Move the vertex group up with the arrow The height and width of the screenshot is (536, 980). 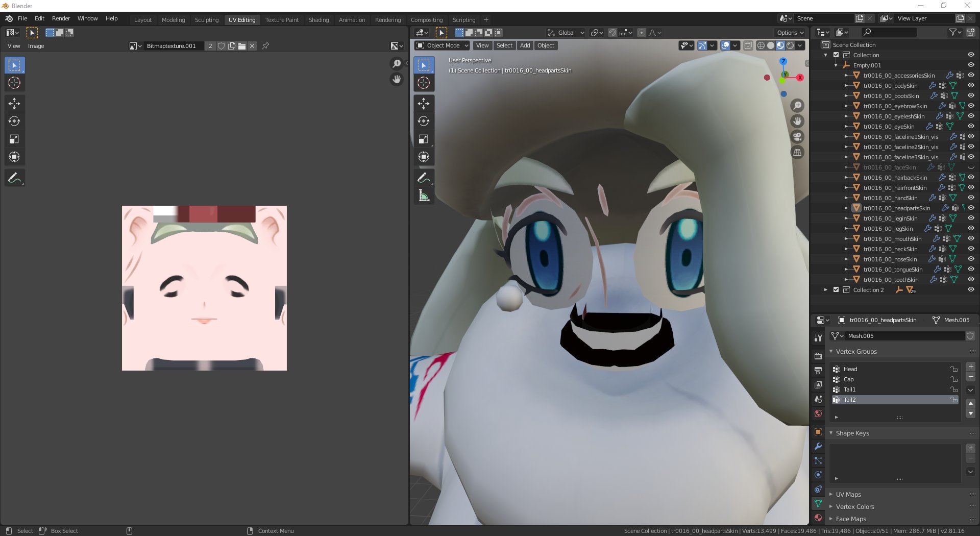coord(971,403)
